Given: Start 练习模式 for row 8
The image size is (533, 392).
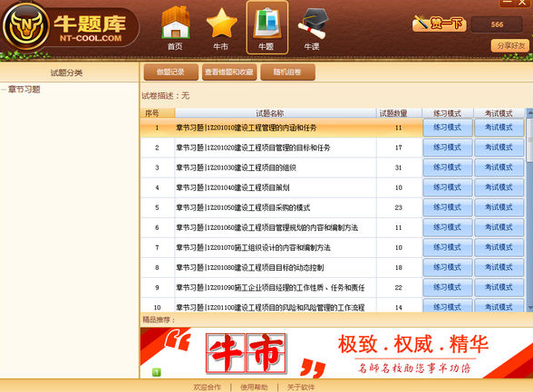Looking at the screenshot, I should (x=448, y=267).
